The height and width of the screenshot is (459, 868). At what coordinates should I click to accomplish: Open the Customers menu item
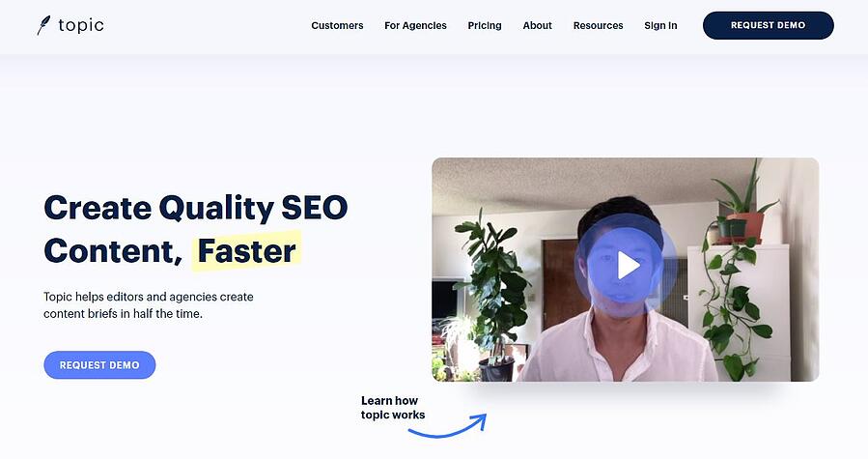337,25
